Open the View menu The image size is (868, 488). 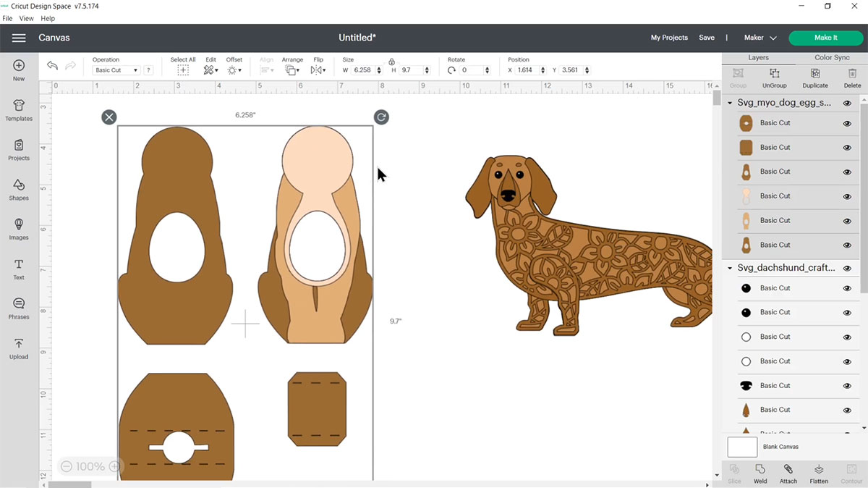point(26,18)
